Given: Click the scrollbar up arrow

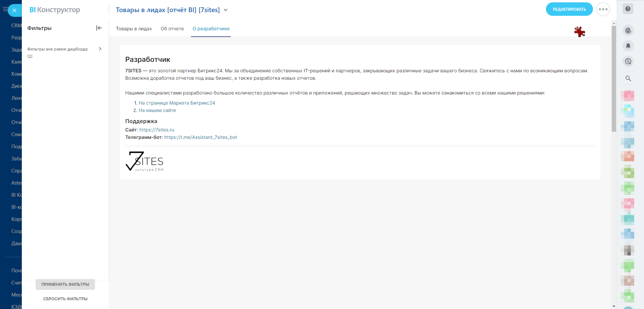Looking at the screenshot, I should point(614,23).
